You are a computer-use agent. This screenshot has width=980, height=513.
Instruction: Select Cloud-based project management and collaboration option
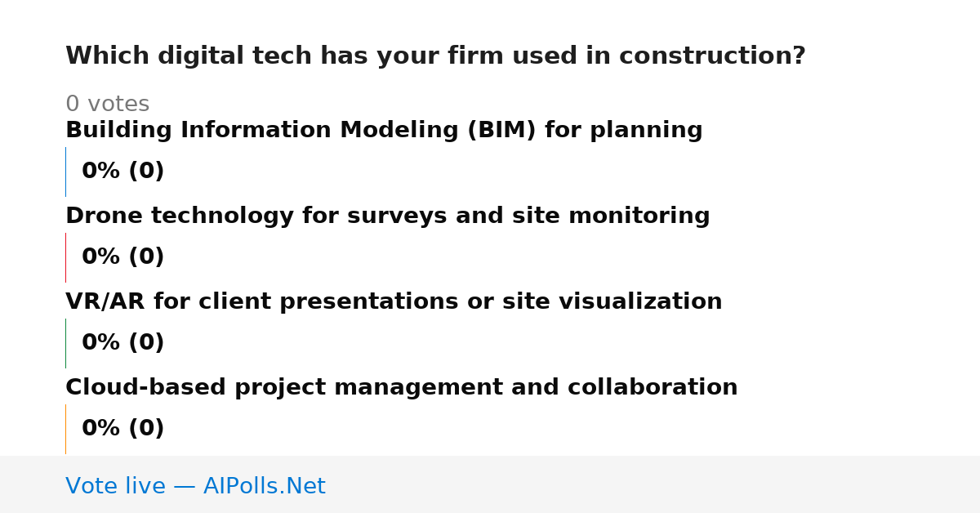click(x=401, y=388)
